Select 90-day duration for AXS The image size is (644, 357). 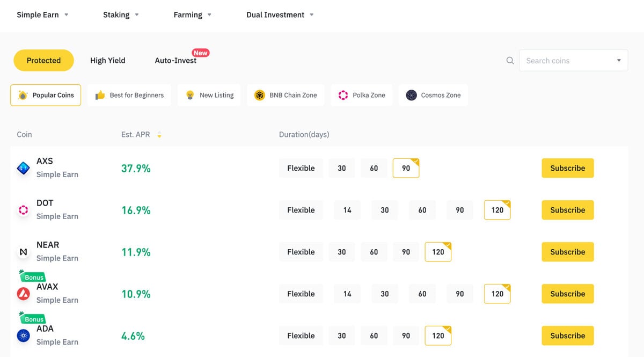pyautogui.click(x=406, y=168)
